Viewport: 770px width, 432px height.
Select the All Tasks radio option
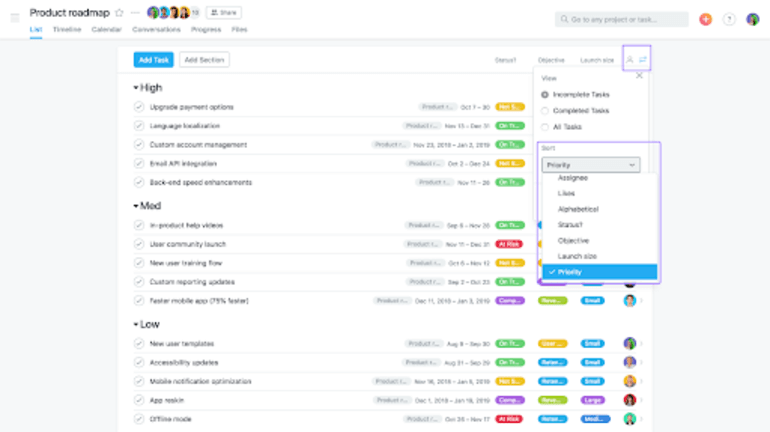545,127
